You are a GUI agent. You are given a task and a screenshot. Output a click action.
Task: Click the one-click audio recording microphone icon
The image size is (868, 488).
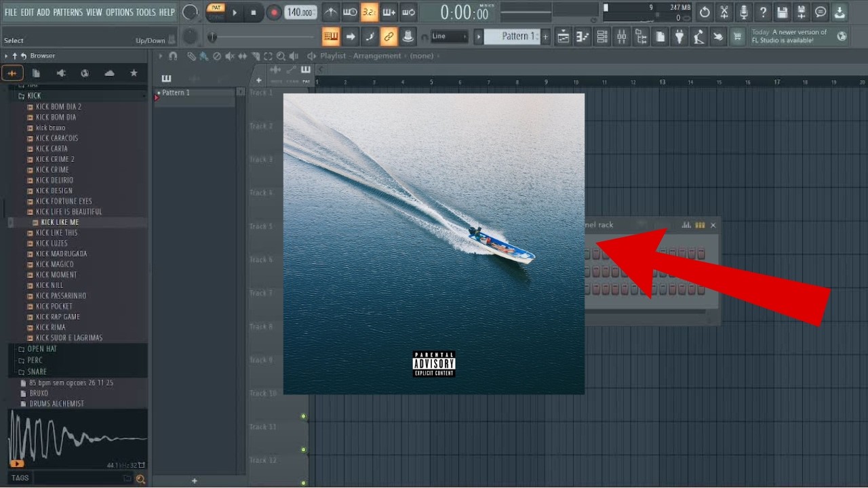pyautogui.click(x=744, y=12)
